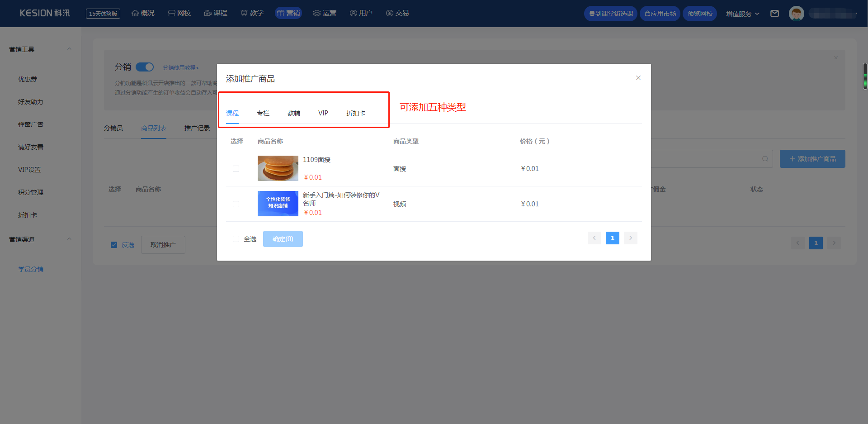Open 学员分销 in sidebar
868x424 pixels.
pyautogui.click(x=31, y=269)
